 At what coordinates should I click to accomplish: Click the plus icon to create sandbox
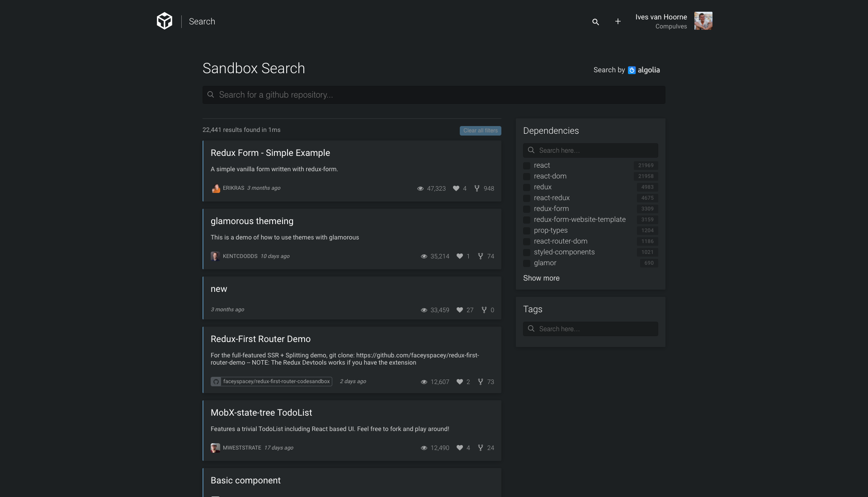[618, 21]
